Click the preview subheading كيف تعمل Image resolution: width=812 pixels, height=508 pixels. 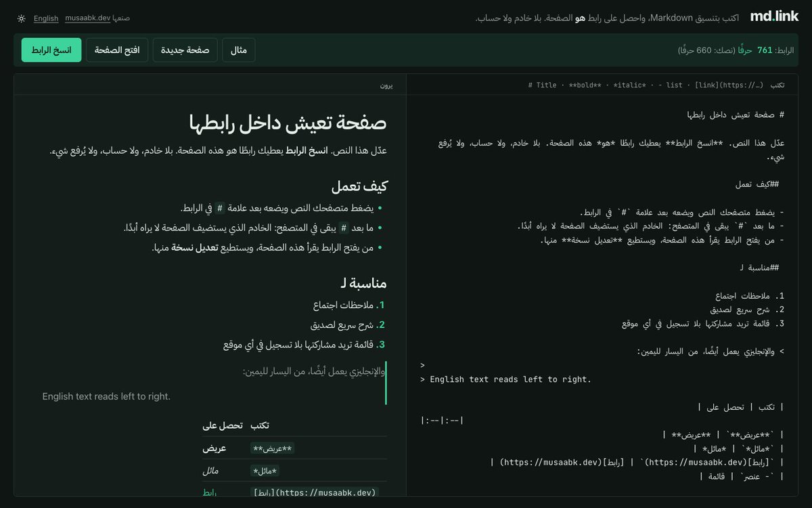click(359, 186)
